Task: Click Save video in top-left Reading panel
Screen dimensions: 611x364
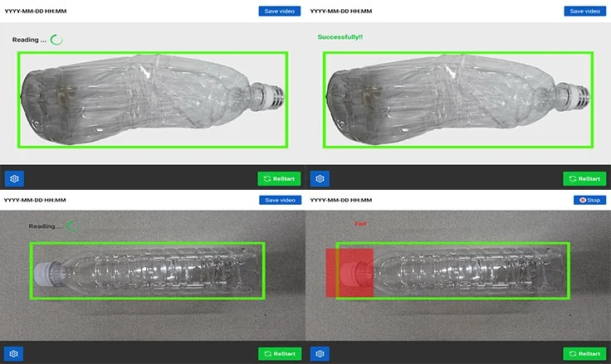Action: 279,11
